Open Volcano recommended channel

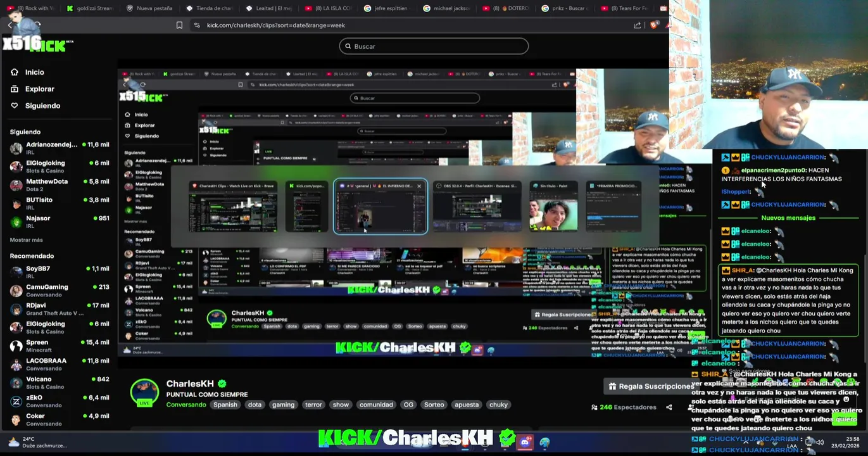[x=60, y=383]
